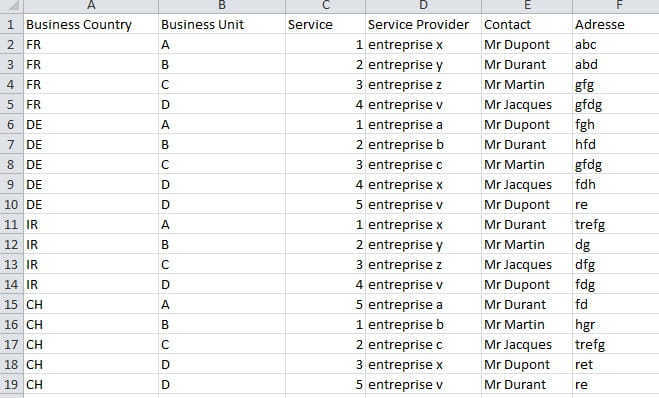Image resolution: width=659 pixels, height=398 pixels.
Task: Click the column F header
Action: tap(616, 6)
